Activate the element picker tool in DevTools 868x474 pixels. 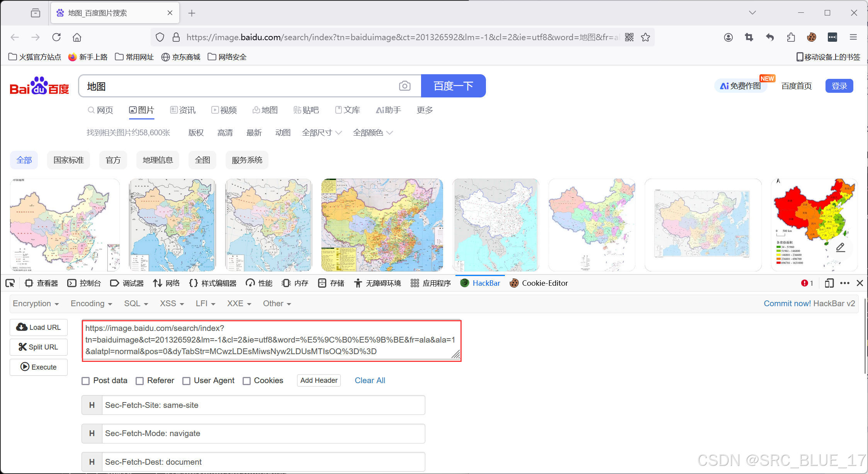[10, 283]
